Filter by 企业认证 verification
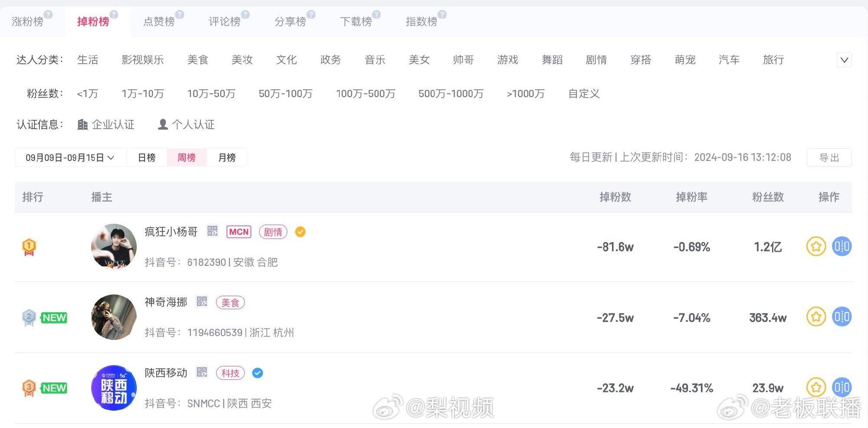This screenshot has width=868, height=428. click(106, 125)
